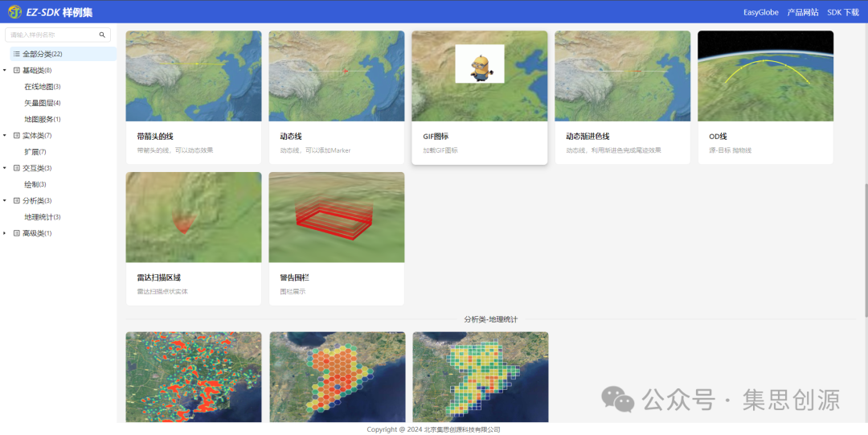Collapse the 基础类 tree arrow
Viewport: 868px width, 435px height.
click(x=5, y=71)
